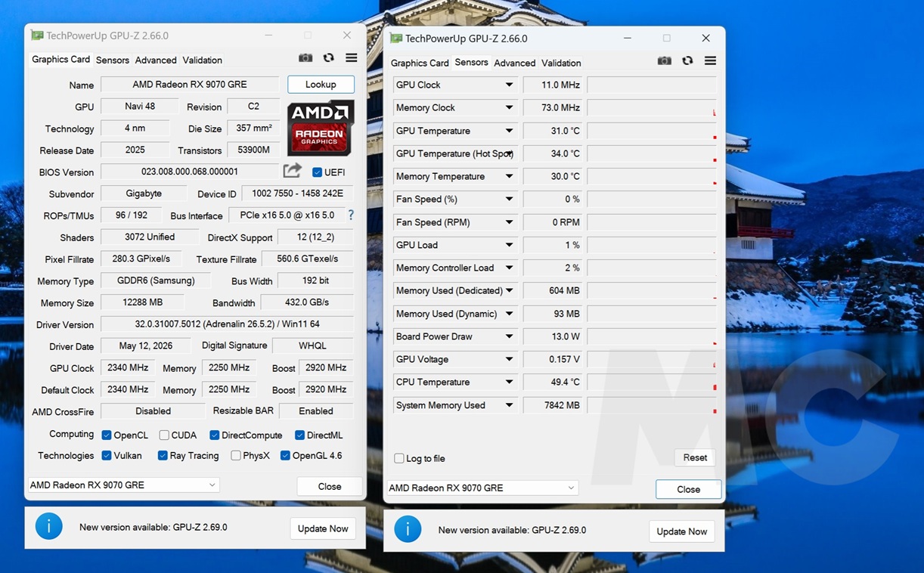Click Update Now in right notification
Viewport: 924px width, 573px height.
pyautogui.click(x=682, y=531)
